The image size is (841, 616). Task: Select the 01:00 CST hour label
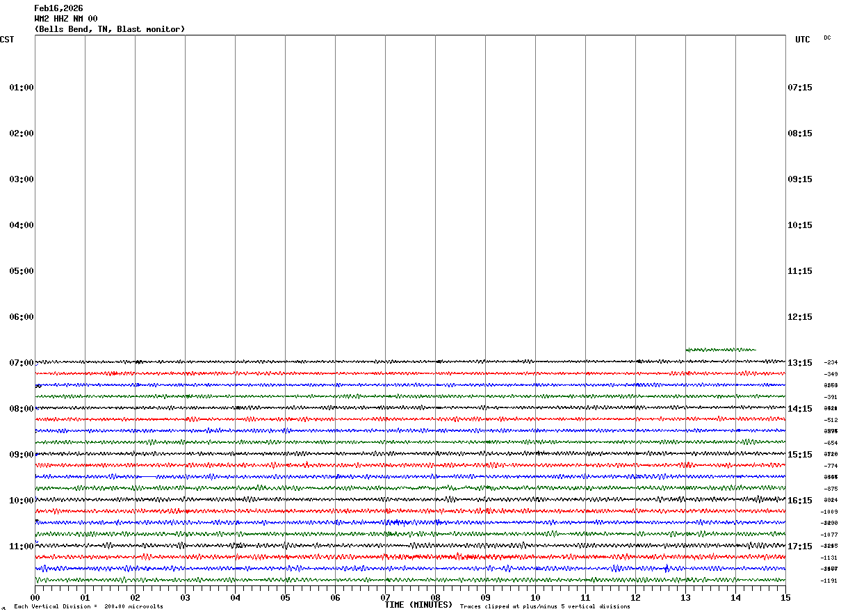point(22,88)
